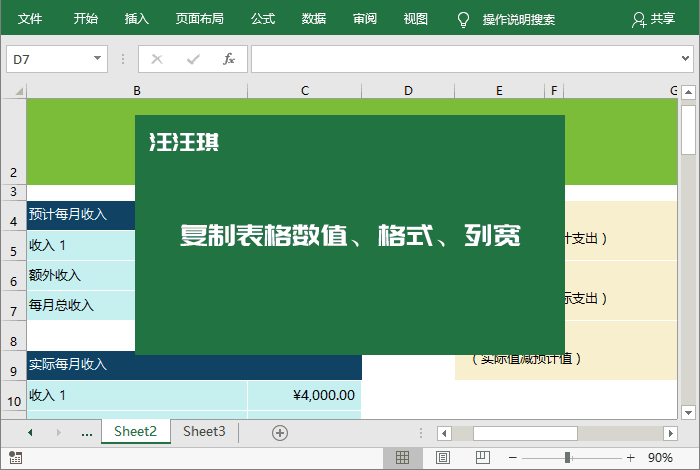Click the row 10 cell 收入 1

click(137, 395)
